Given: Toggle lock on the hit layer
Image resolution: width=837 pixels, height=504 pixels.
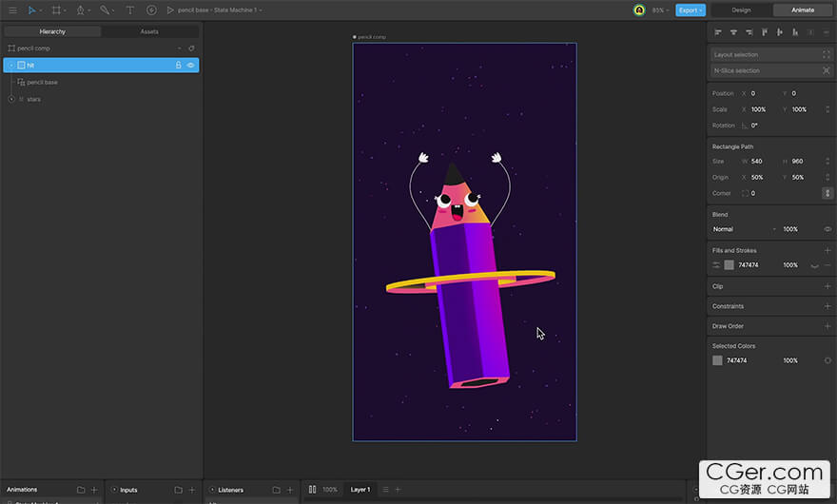Looking at the screenshot, I should point(178,66).
